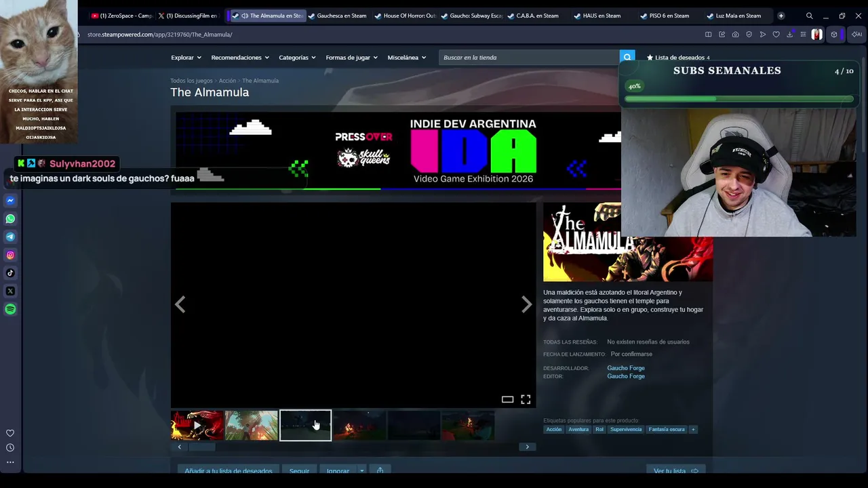Open the sidebar history clock icon
This screenshot has height=488, width=868.
click(x=10, y=447)
